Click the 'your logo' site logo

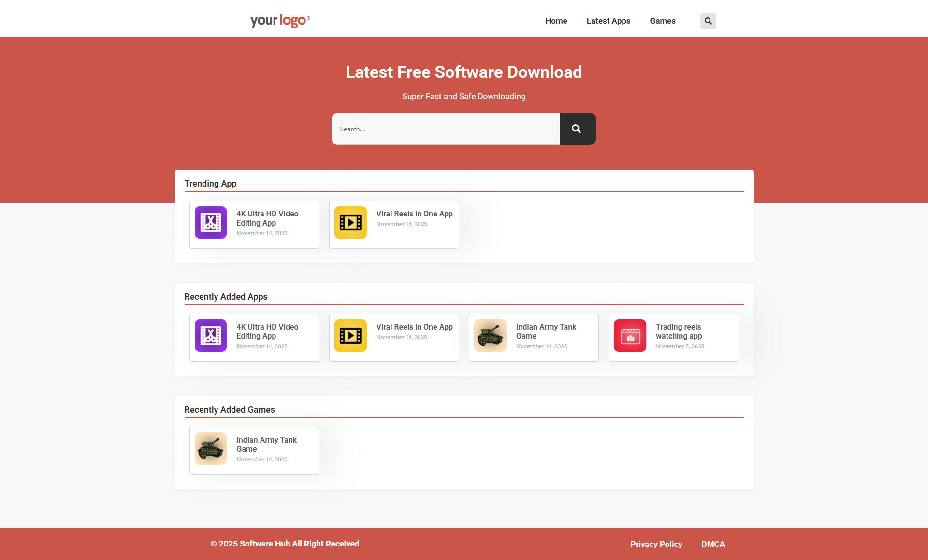279,21
